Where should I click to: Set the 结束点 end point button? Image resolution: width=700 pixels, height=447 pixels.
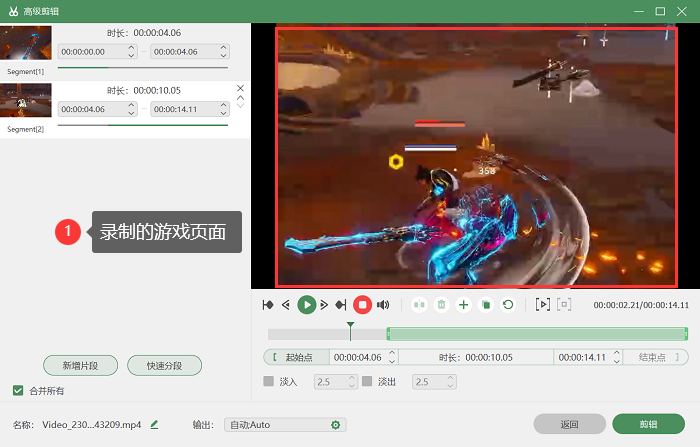click(655, 357)
